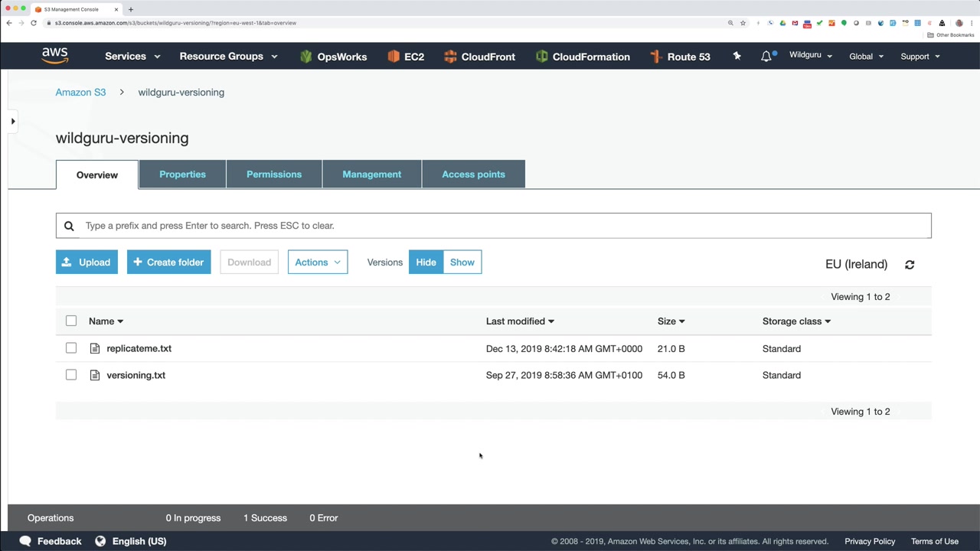Open the OpsWorks shortcut icon
Viewport: 980px width, 551px height.
pos(306,57)
